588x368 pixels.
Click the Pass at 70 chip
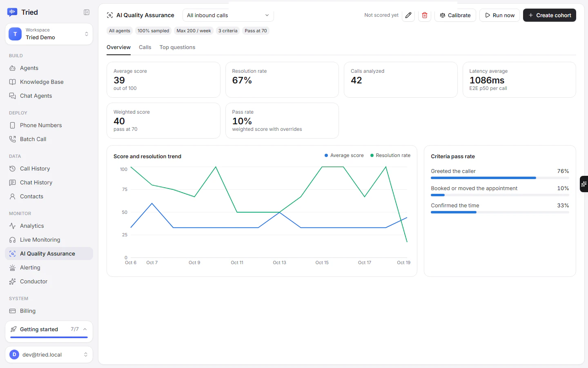(x=256, y=31)
